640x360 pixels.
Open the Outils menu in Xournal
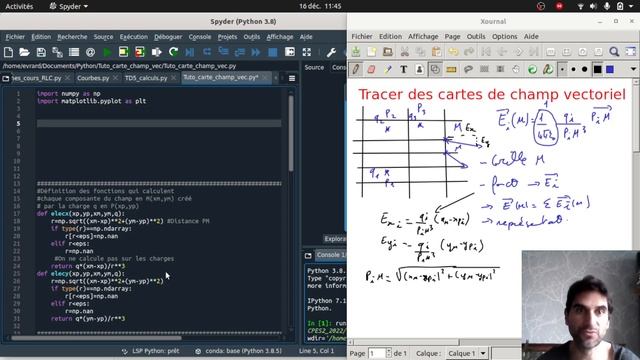(476, 36)
